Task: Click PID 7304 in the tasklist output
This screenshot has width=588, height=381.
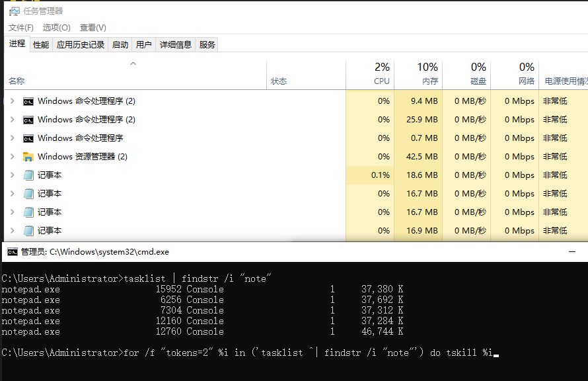Action: pos(171,310)
